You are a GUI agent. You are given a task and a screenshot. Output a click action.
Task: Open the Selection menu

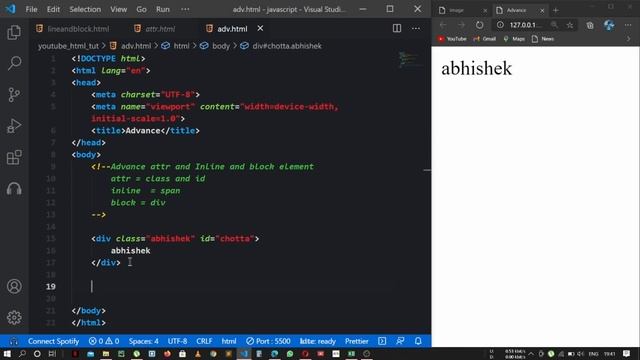tap(85, 9)
